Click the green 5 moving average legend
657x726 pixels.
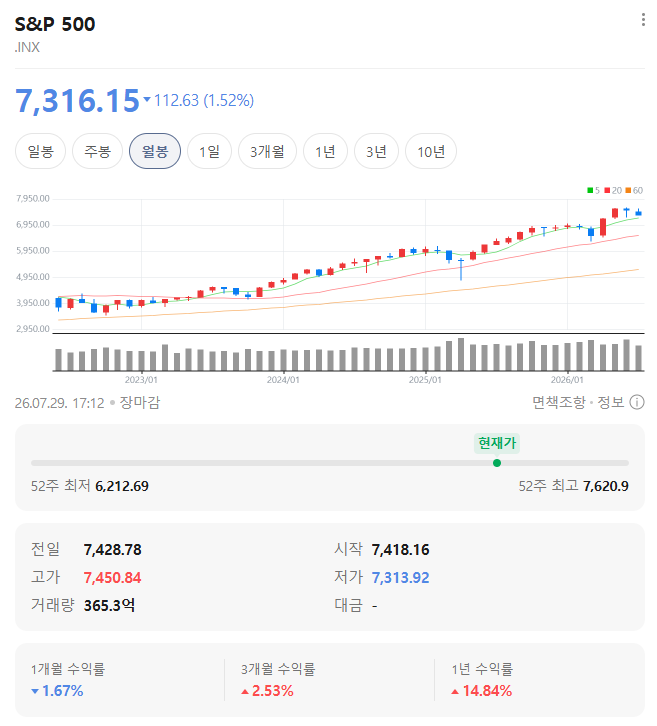(594, 190)
